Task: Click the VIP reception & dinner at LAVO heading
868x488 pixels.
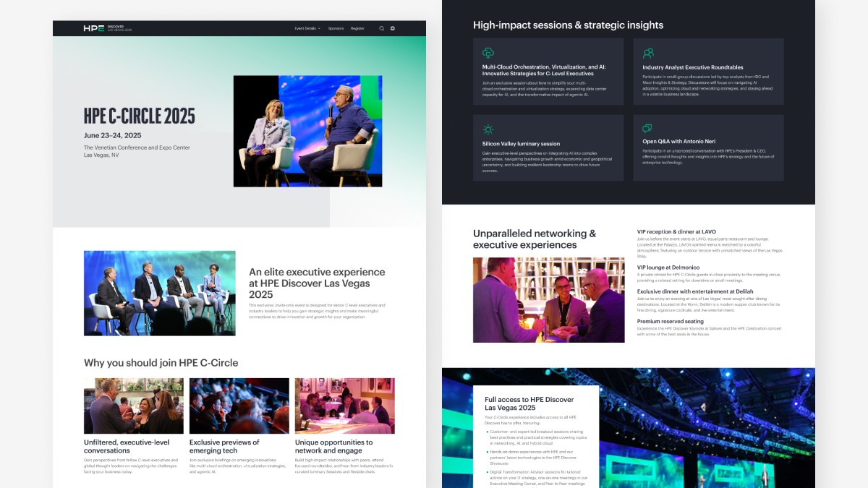Action: [x=676, y=231]
